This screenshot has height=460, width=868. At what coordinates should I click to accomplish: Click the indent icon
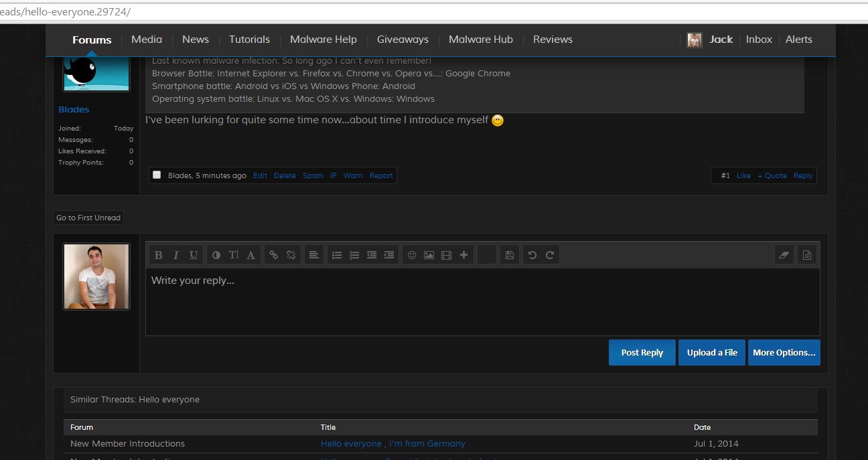[x=389, y=255]
